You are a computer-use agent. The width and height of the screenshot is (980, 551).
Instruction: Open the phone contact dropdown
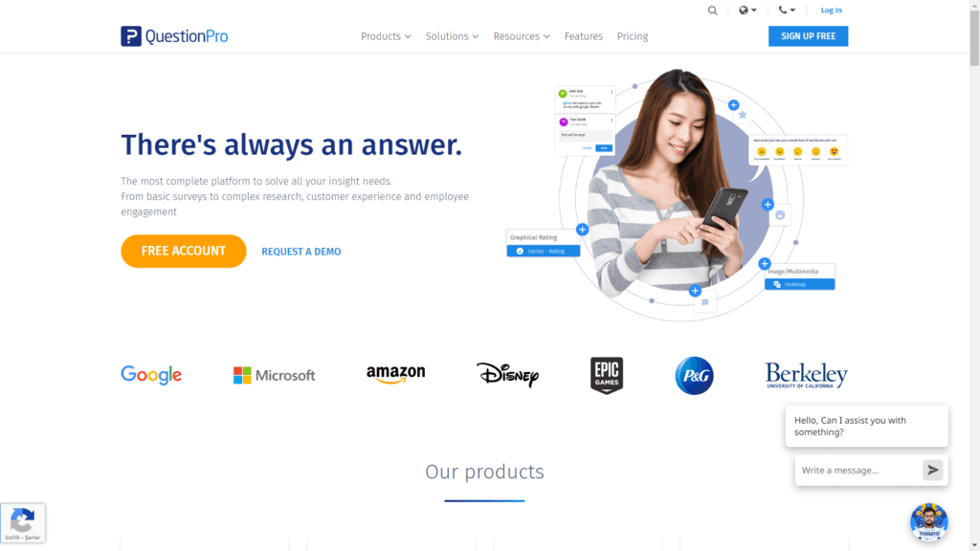click(x=787, y=10)
